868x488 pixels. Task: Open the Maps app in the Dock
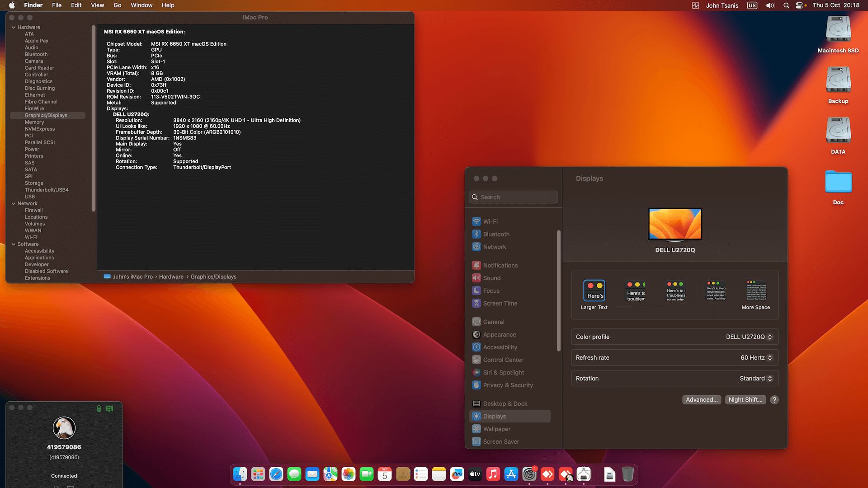330,474
